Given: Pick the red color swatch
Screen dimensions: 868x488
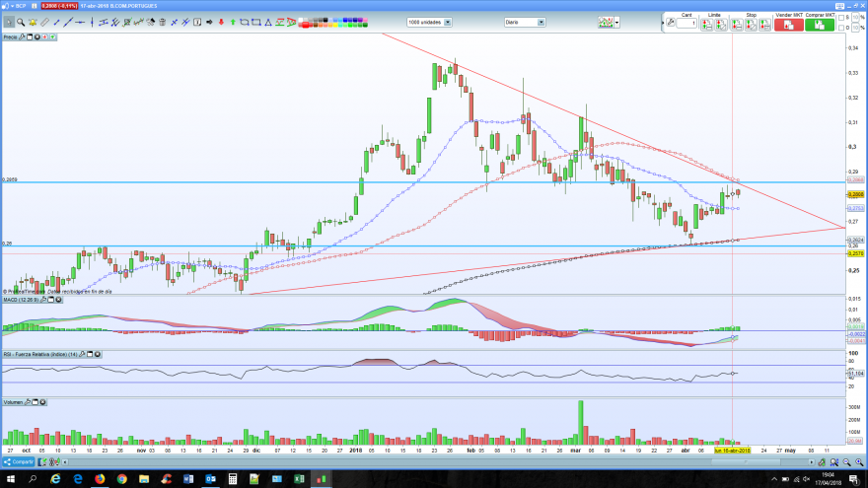Looking at the screenshot, I should 306,25.
